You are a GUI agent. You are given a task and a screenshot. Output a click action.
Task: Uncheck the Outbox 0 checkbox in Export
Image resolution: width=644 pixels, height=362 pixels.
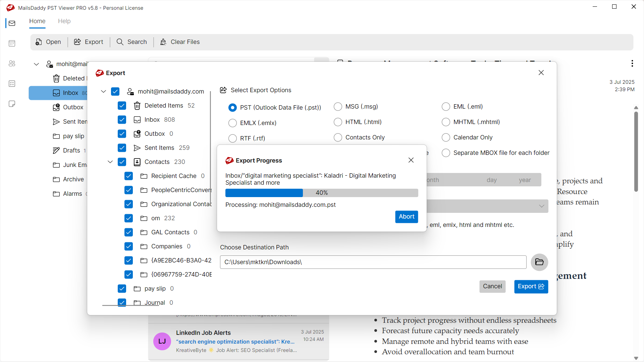122,134
